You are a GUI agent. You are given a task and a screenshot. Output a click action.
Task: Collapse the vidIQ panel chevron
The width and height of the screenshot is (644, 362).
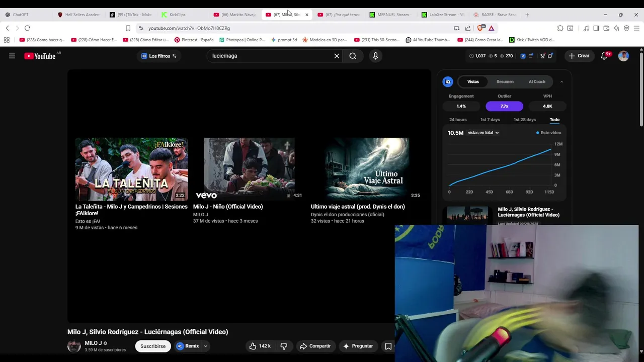point(561,81)
